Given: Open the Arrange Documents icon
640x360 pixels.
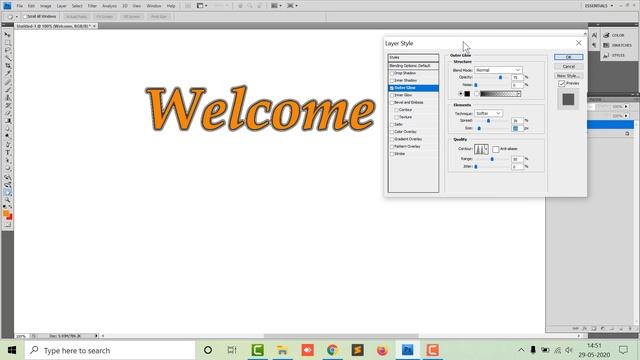Looking at the screenshot, I should pos(276,6).
